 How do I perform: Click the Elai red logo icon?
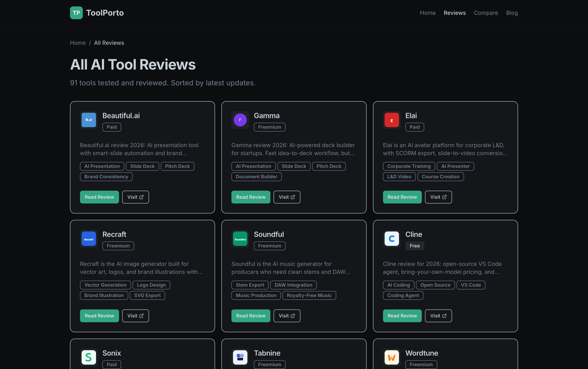point(392,120)
